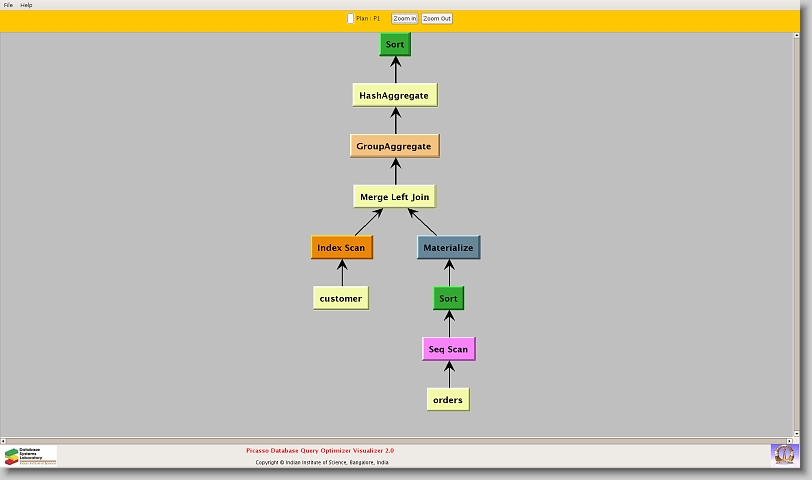Select the HashAggregate plan node
812x480 pixels.
pos(394,96)
